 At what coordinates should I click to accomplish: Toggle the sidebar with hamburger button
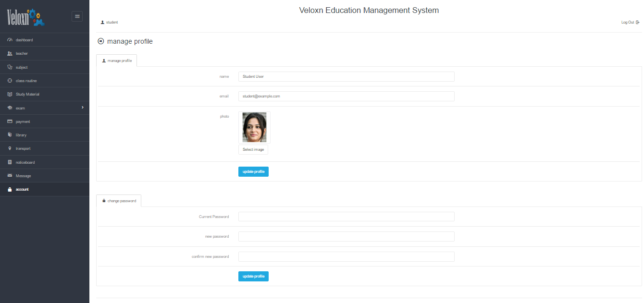77,16
